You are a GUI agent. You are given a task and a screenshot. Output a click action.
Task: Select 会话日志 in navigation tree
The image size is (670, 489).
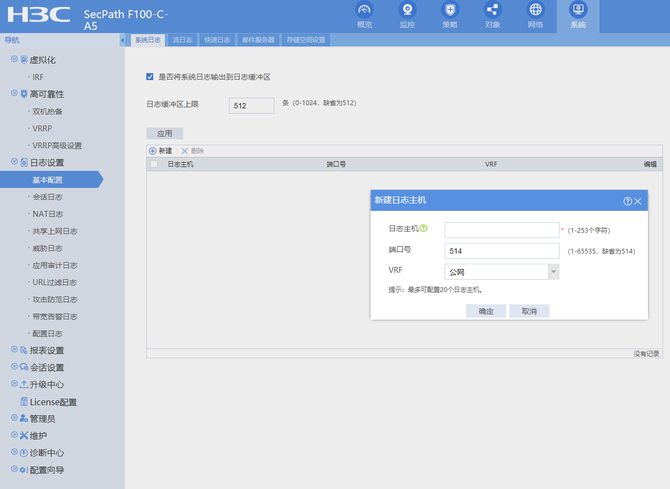point(47,197)
